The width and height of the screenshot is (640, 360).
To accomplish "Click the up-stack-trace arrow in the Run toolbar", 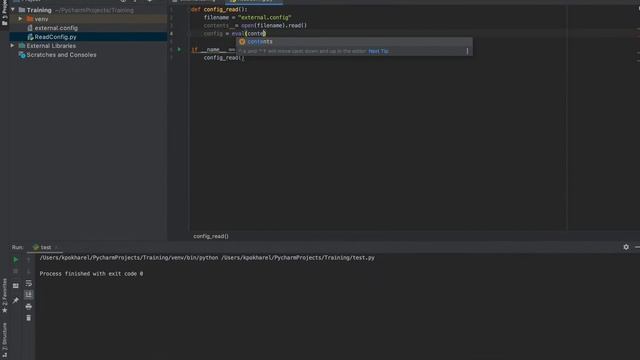I will pyautogui.click(x=29, y=260).
